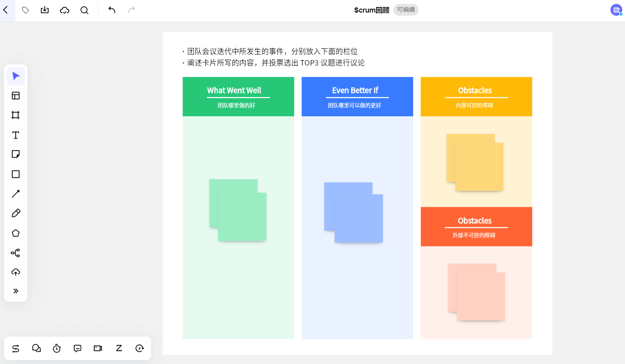The width and height of the screenshot is (625, 364).
Task: Expand more tools with double chevron
Action: [16, 291]
